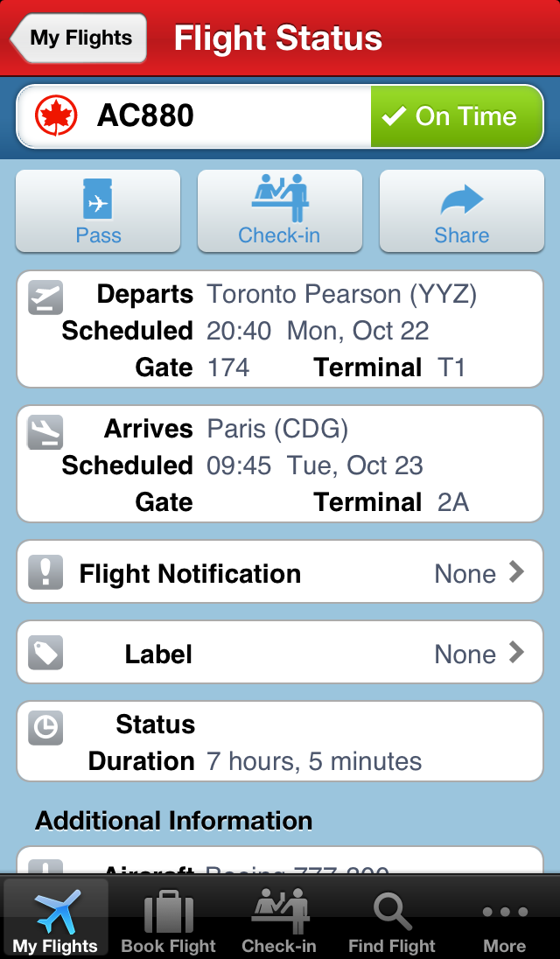Go to the Find Flight tab
This screenshot has height=959, width=560.
pyautogui.click(x=391, y=919)
